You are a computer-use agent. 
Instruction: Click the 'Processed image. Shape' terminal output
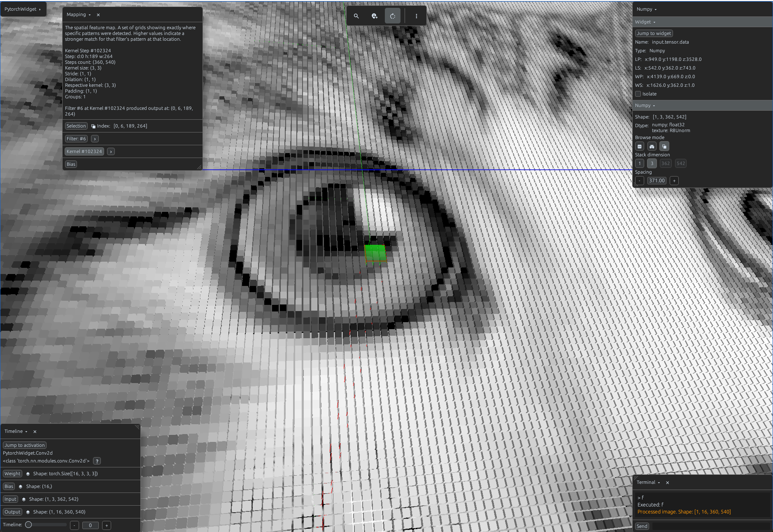tap(684, 512)
